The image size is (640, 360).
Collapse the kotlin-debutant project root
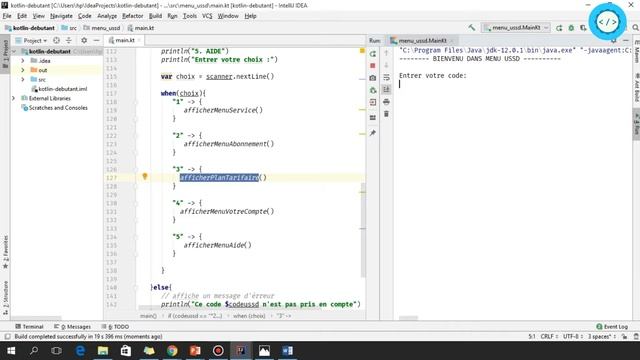click(13, 51)
